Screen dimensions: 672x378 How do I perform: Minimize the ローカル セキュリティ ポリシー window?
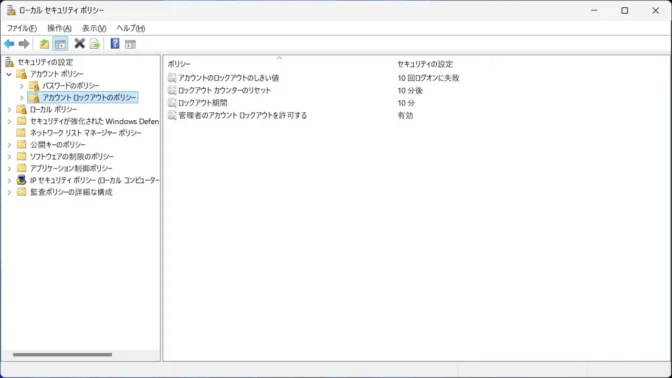click(594, 10)
